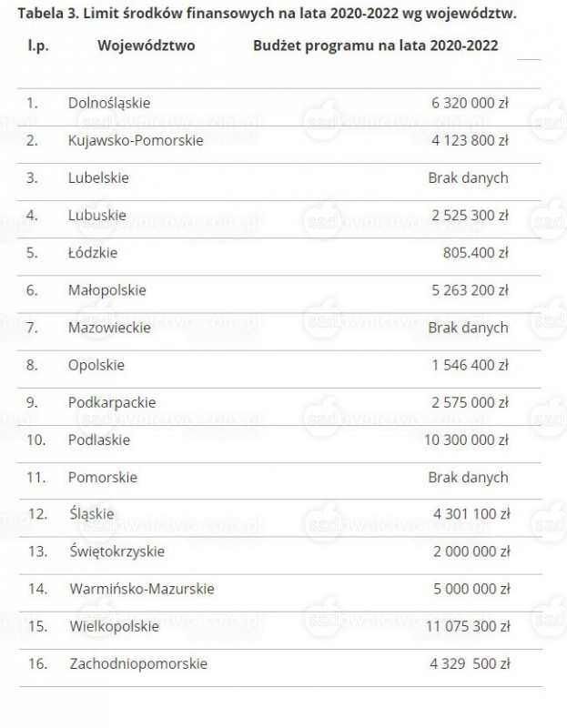Screen dimensions: 567x728
Task: Select the Małopolskie row name
Action: click(107, 290)
